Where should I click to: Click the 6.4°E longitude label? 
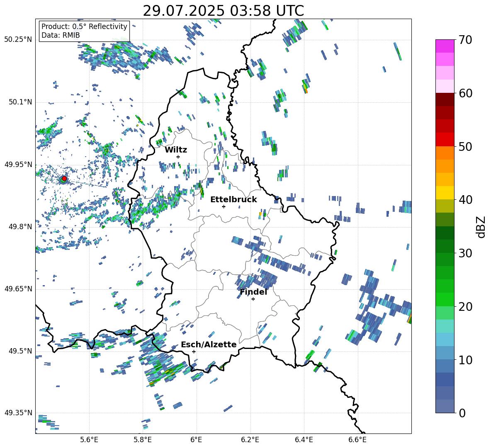point(304,440)
